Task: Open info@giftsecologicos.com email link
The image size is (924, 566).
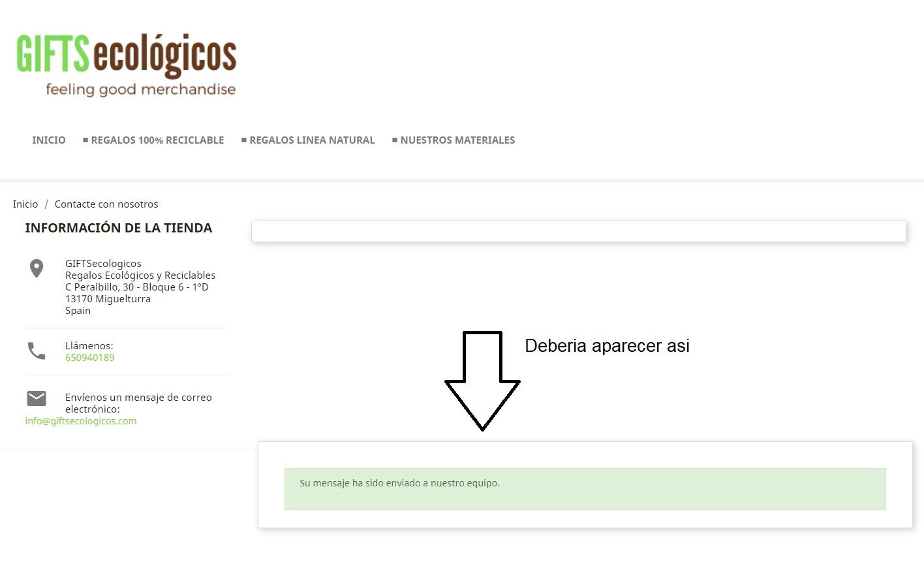Action: pos(81,421)
